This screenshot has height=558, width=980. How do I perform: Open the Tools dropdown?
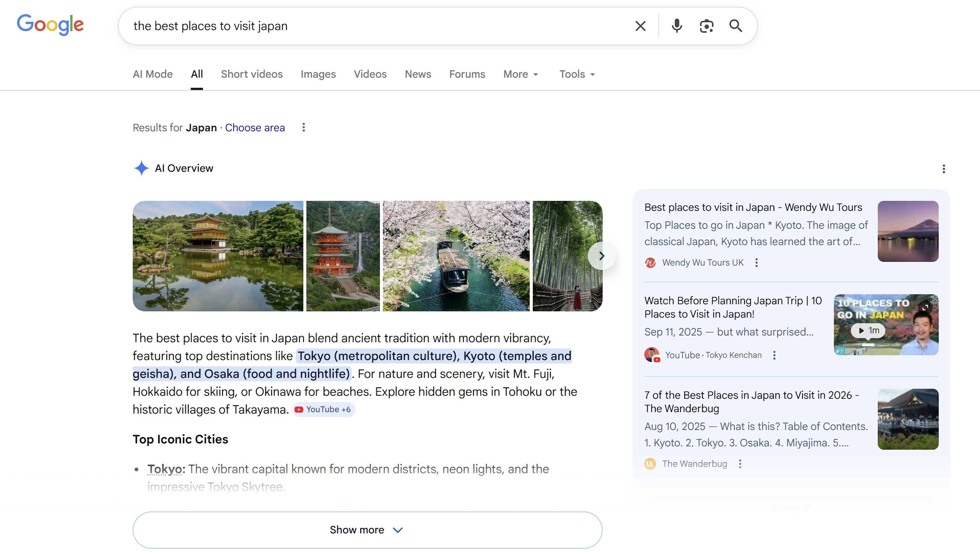577,74
